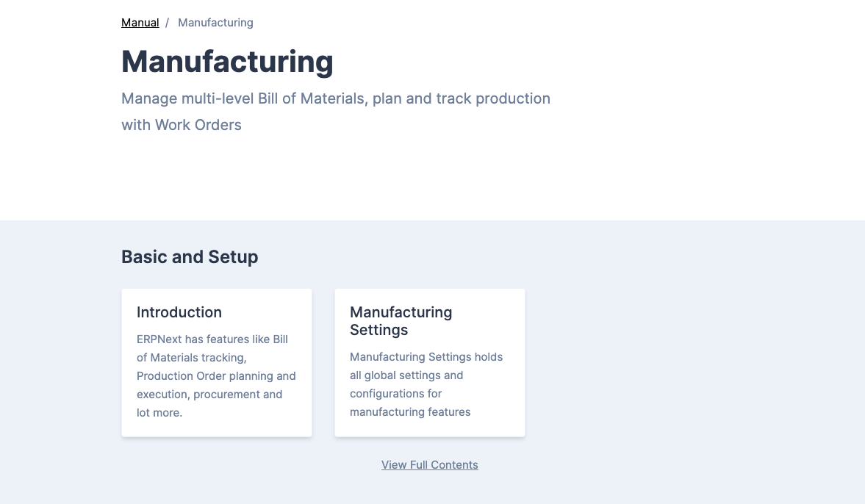Select the Manufacturing Settings article title

(401, 321)
